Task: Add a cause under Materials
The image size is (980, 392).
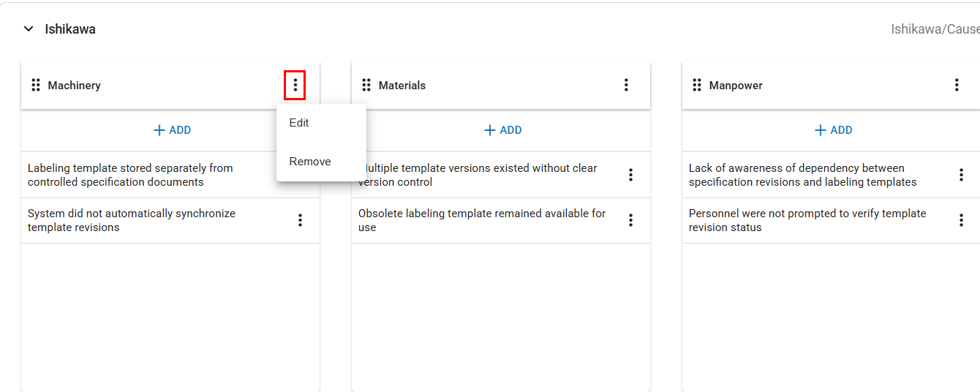Action: (502, 130)
